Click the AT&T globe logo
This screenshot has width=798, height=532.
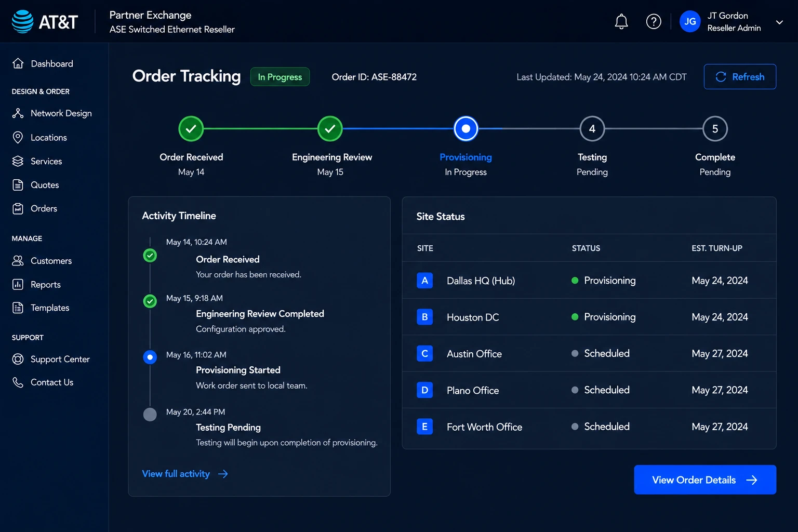(22, 21)
